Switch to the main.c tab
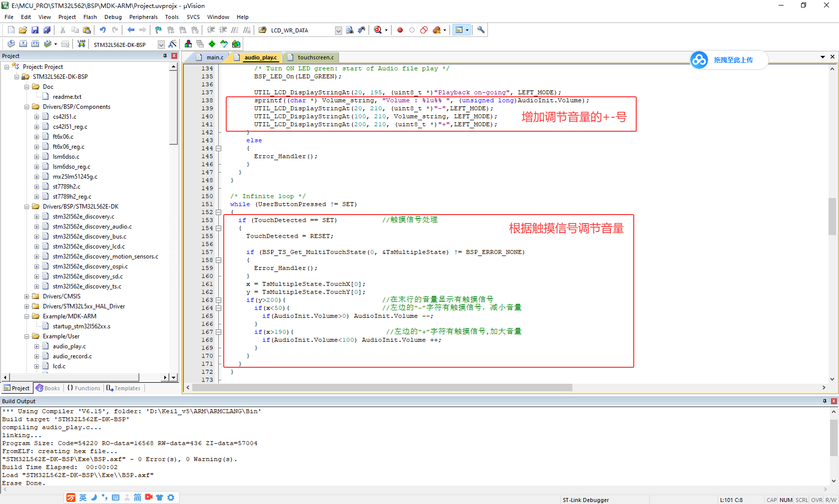839x504 pixels. tap(210, 57)
